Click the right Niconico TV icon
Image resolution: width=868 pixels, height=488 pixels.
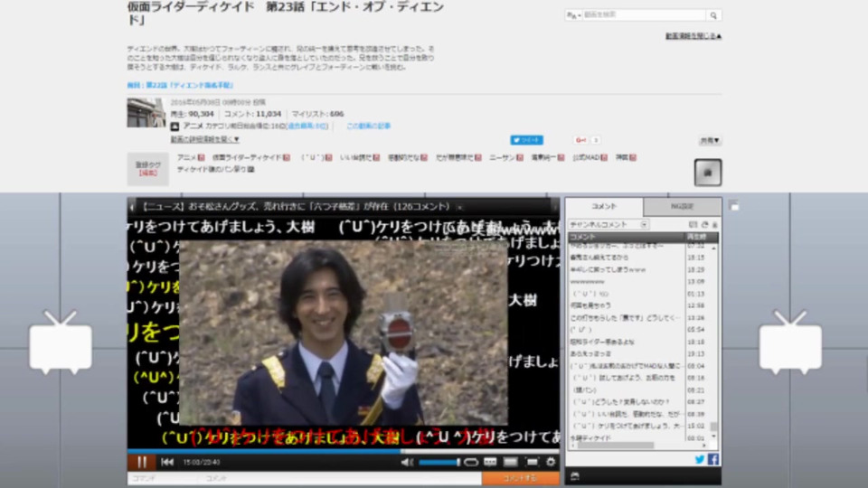point(790,343)
